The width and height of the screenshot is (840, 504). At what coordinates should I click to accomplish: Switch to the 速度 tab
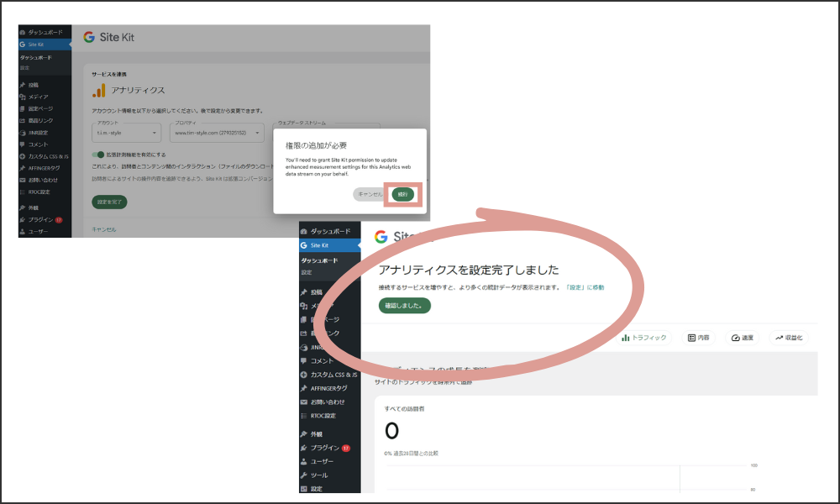743,338
